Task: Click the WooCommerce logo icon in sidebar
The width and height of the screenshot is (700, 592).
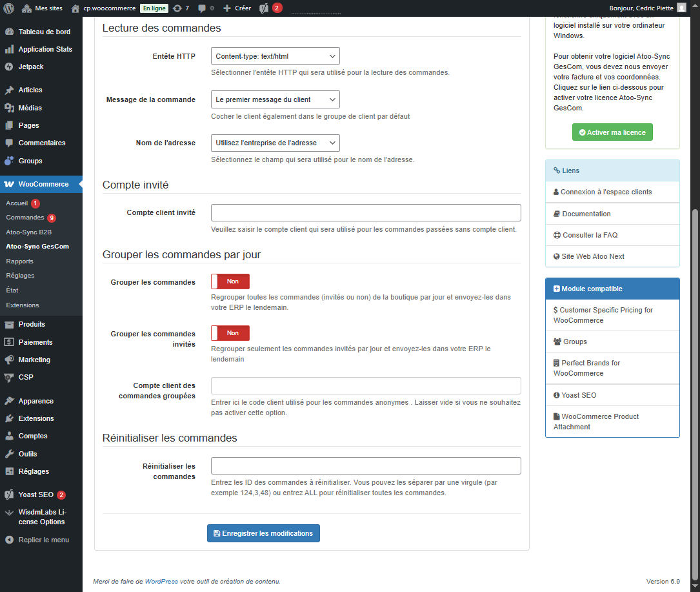Action: pos(9,184)
